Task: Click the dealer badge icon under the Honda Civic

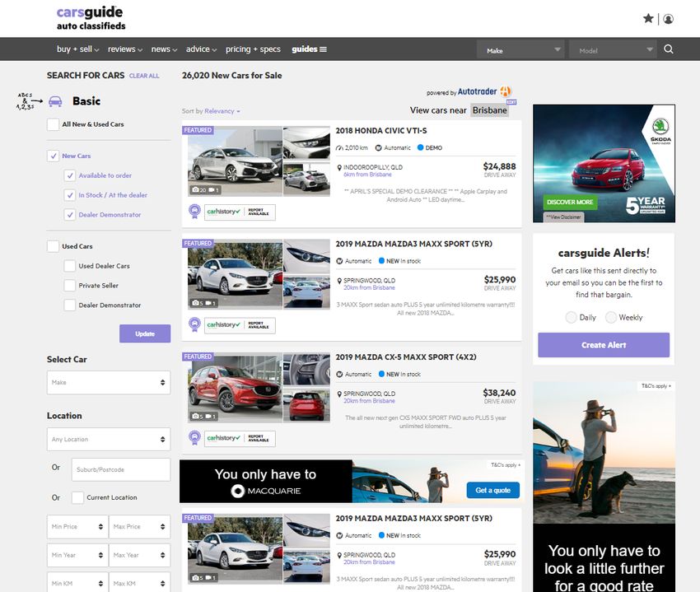Action: [194, 211]
